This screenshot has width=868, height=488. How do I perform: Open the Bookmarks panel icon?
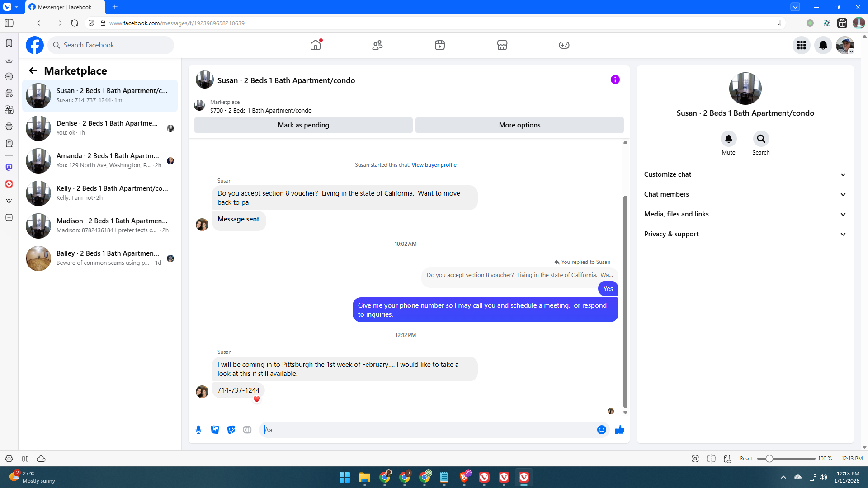pyautogui.click(x=9, y=43)
